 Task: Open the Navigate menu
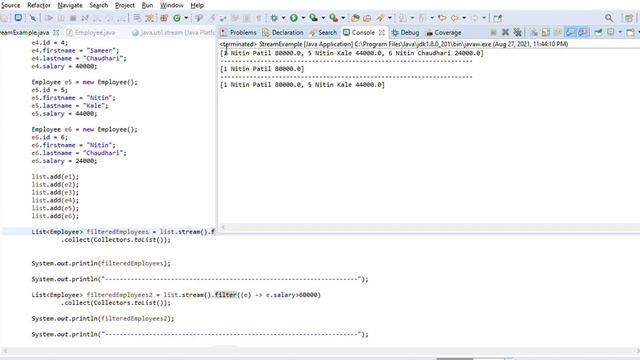coord(70,5)
